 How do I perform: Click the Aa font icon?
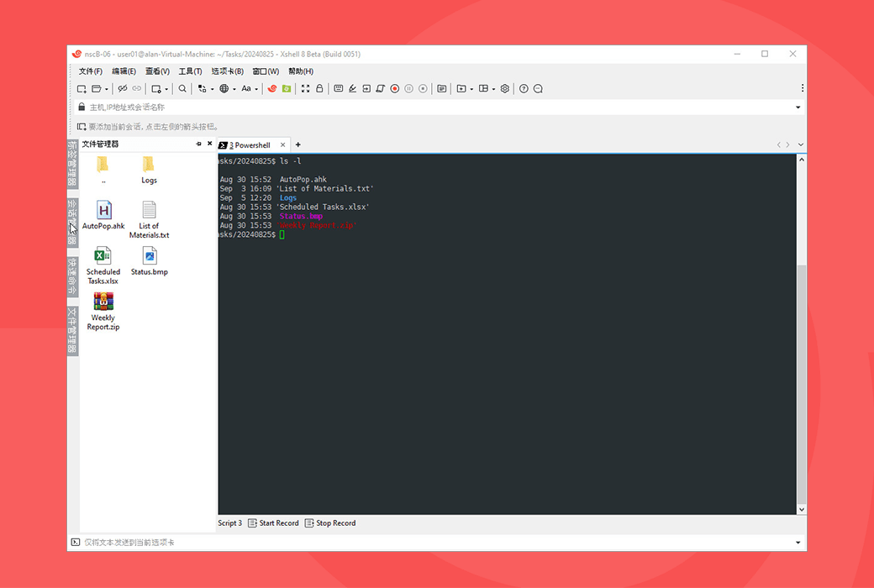(x=245, y=88)
